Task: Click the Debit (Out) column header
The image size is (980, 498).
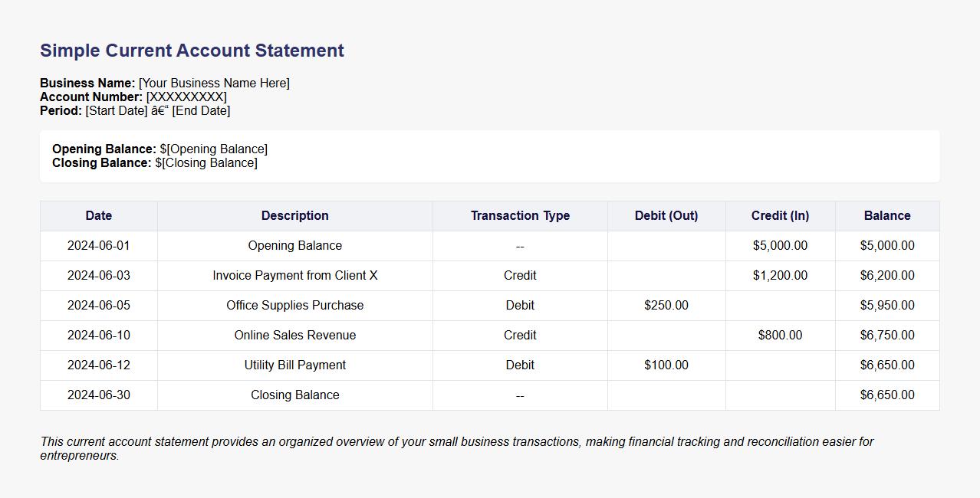Action: pos(666,215)
